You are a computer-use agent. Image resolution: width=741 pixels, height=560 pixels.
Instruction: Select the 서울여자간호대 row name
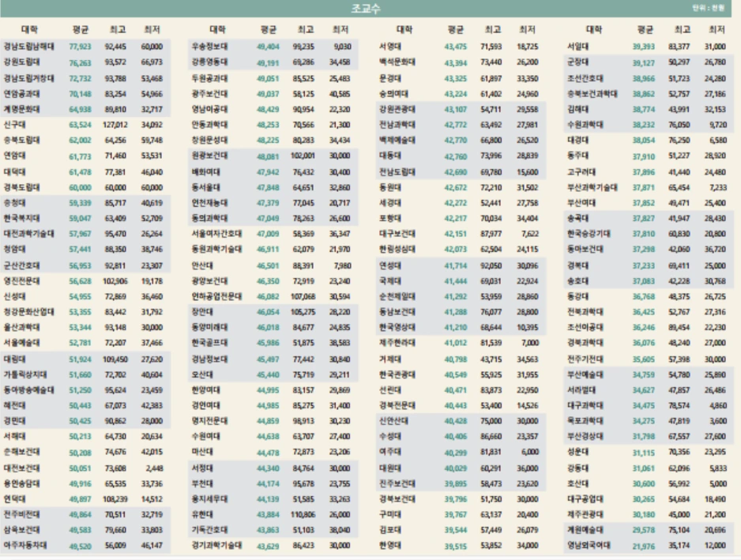217,234
